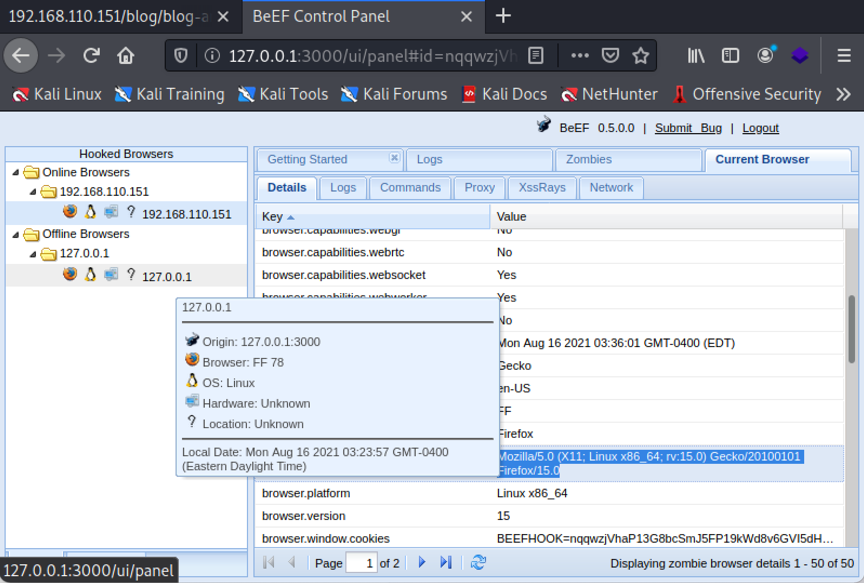This screenshot has height=583, width=864.
Task: Show more bookmarks overflow chevron
Action: click(x=844, y=94)
